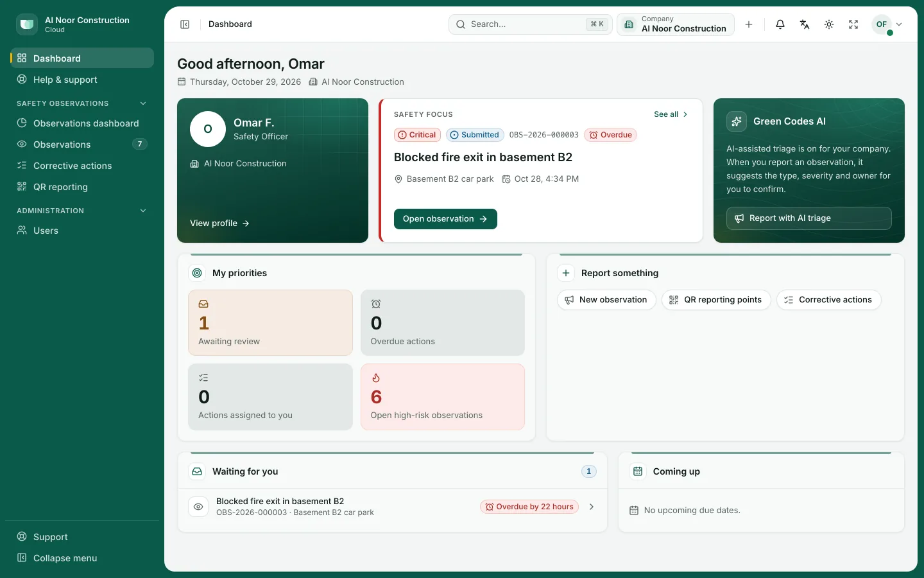This screenshot has width=924, height=578.
Task: Open Overdue actions priority card
Action: click(x=443, y=322)
